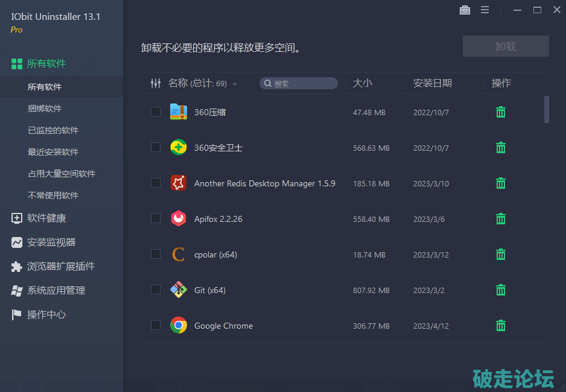The image size is (566, 392).
Task: Select the cpolar (x64) checkbox
Action: [156, 254]
